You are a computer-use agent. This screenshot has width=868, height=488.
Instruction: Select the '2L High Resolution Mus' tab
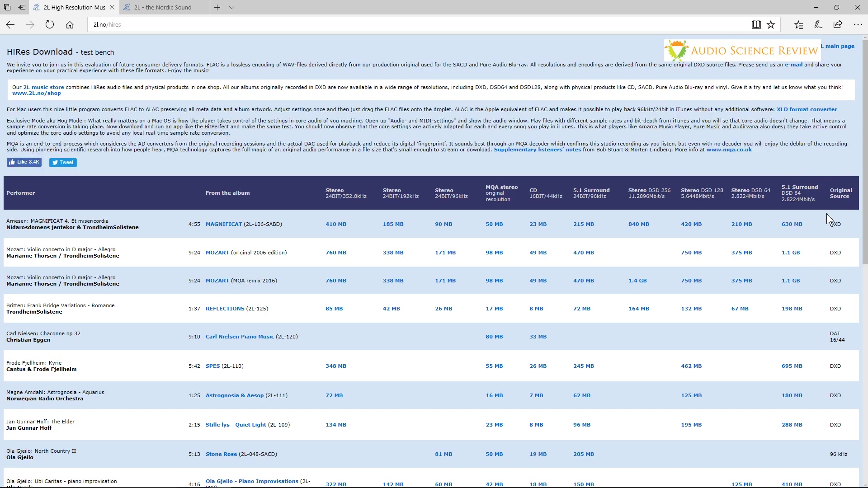71,7
